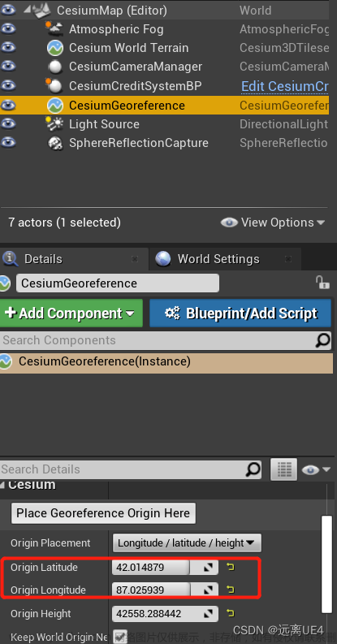Reset Origin Latitude to default arrow
337x644 pixels.
pyautogui.click(x=231, y=567)
